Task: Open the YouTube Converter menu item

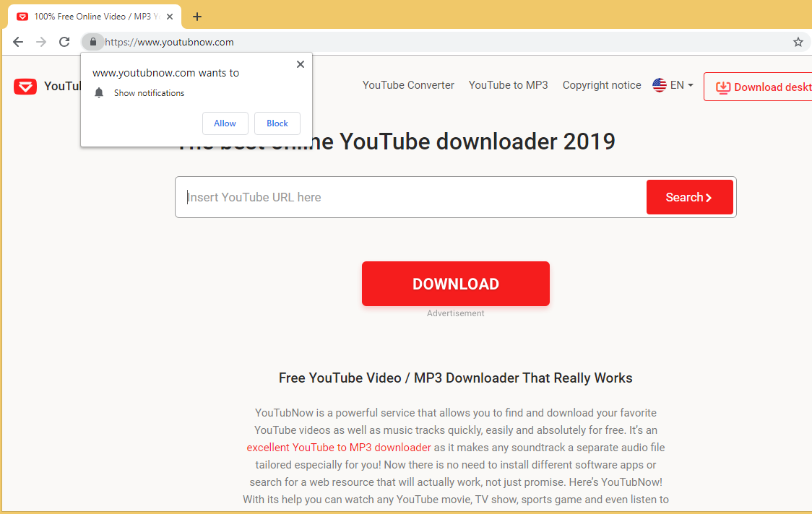Action: coord(408,85)
